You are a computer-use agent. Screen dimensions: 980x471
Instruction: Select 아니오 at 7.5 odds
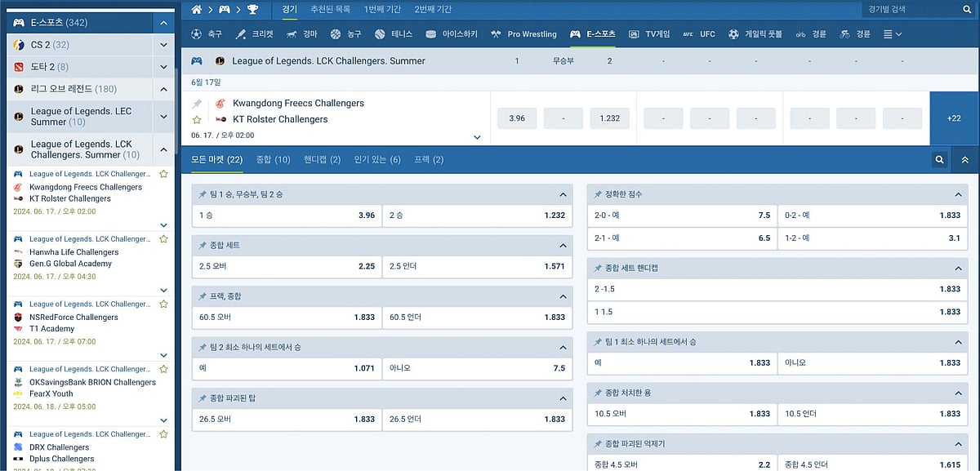[x=477, y=368]
